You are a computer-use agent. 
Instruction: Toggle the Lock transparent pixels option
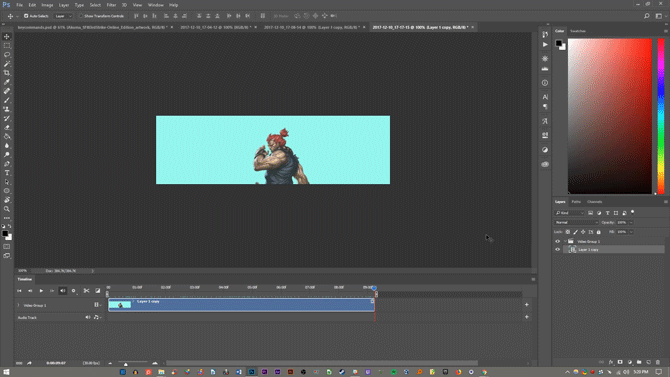tap(567, 232)
